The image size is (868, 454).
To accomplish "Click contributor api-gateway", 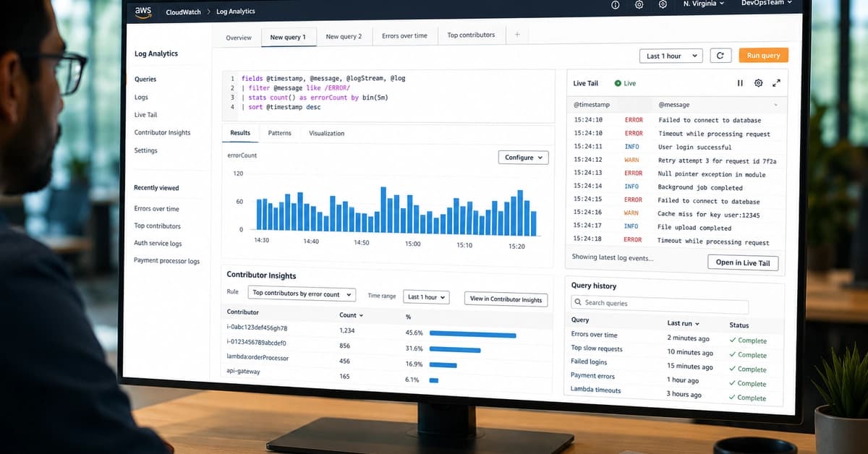I will coord(243,372).
